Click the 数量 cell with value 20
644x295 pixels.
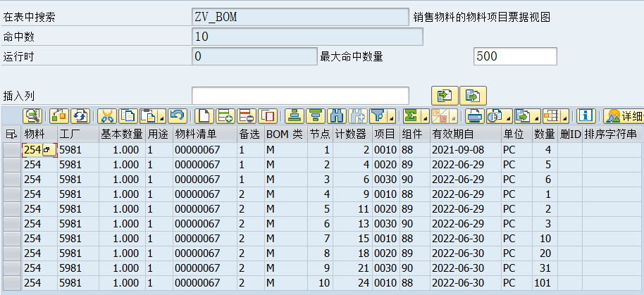(545, 253)
